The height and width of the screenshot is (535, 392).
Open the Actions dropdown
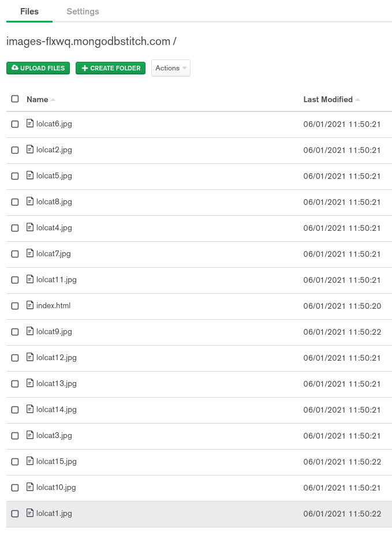171,68
